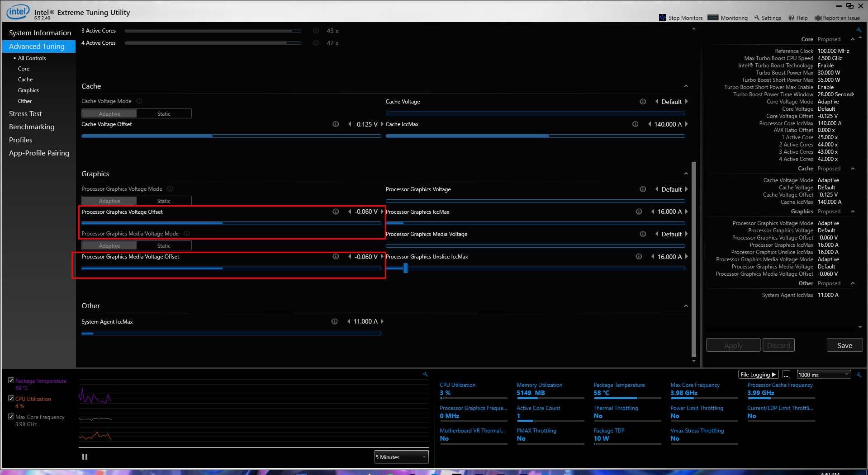Show info for Processor Graphics Media Voltage Offset
Viewport: 868px width, 475px height.
(x=336, y=257)
